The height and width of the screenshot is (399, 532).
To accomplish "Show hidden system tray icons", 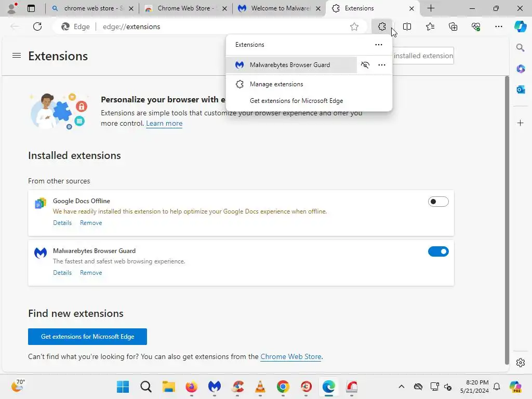I will coord(402,387).
